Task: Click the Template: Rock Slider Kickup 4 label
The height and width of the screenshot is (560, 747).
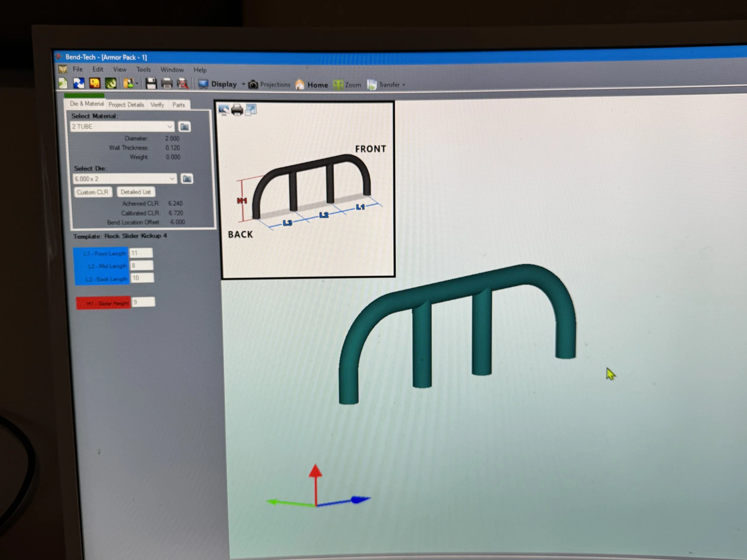Action: [x=120, y=236]
